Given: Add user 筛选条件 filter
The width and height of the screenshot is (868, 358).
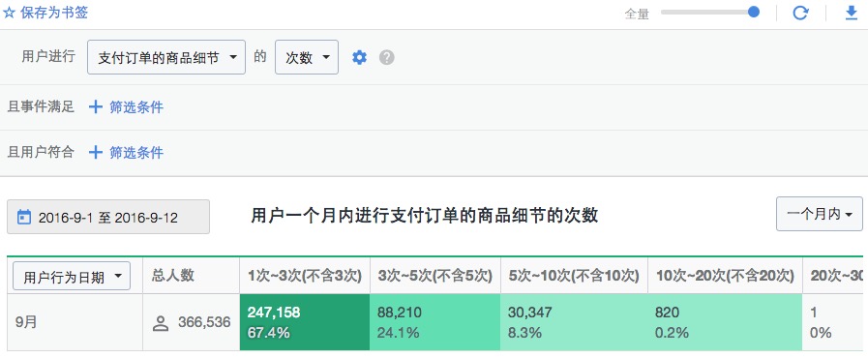Looking at the screenshot, I should (x=136, y=152).
